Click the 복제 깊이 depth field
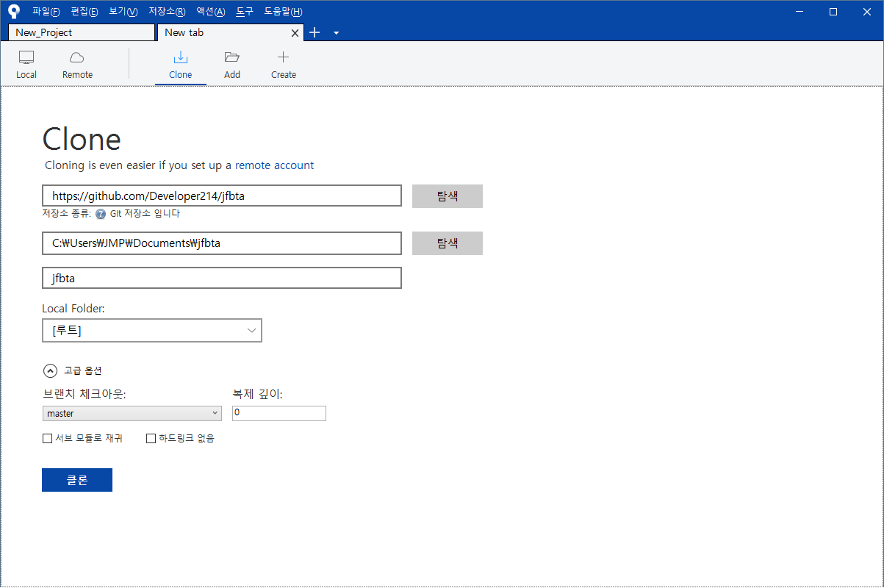The width and height of the screenshot is (884, 588). click(279, 413)
